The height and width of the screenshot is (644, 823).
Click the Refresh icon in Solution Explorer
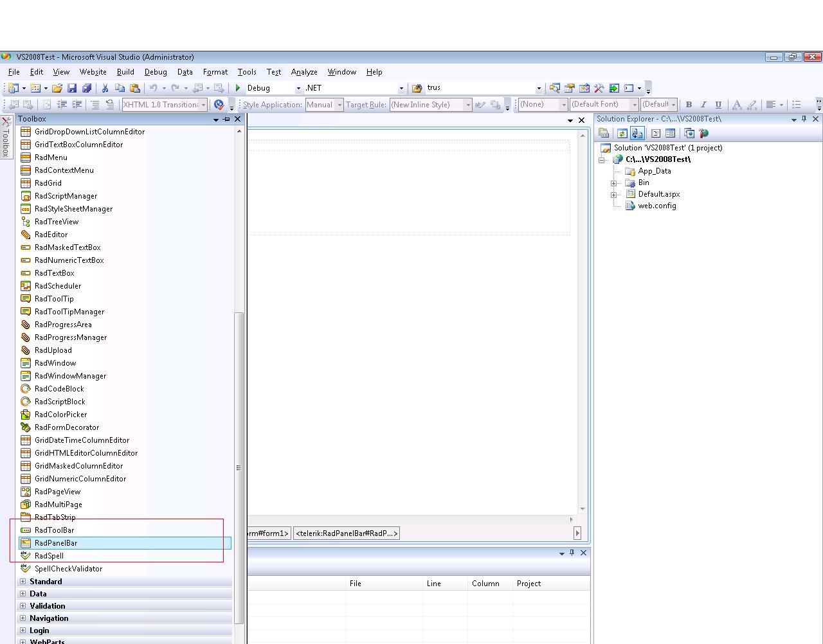622,134
